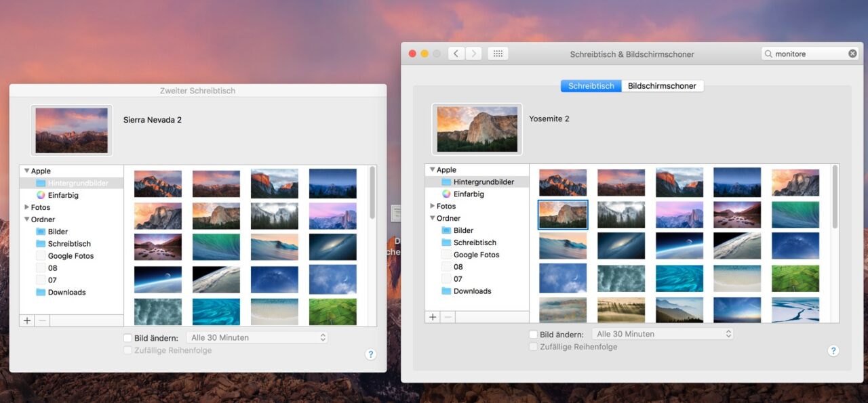Click the forward navigation arrow

click(473, 53)
